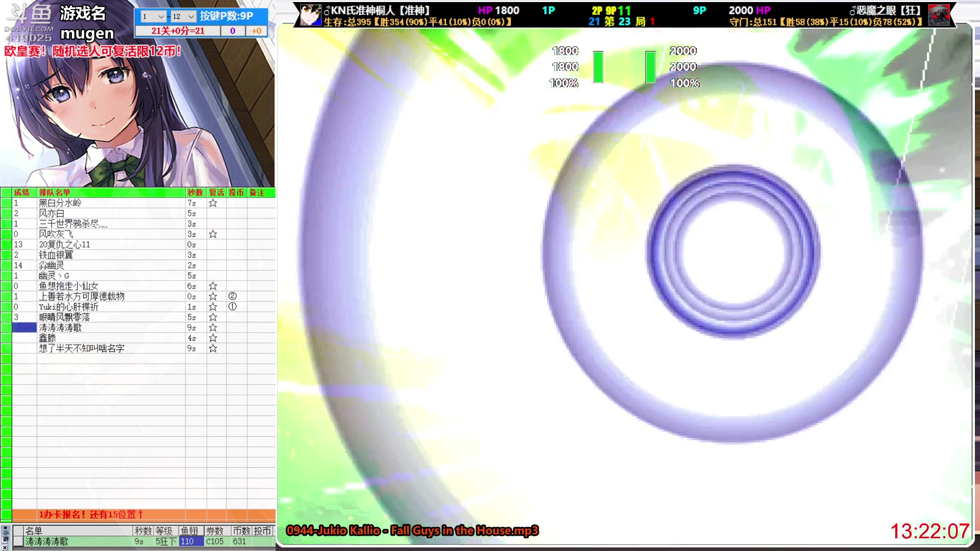Select the highlighted 110 cell in bottom table
The width and height of the screenshot is (980, 551).
pyautogui.click(x=191, y=542)
